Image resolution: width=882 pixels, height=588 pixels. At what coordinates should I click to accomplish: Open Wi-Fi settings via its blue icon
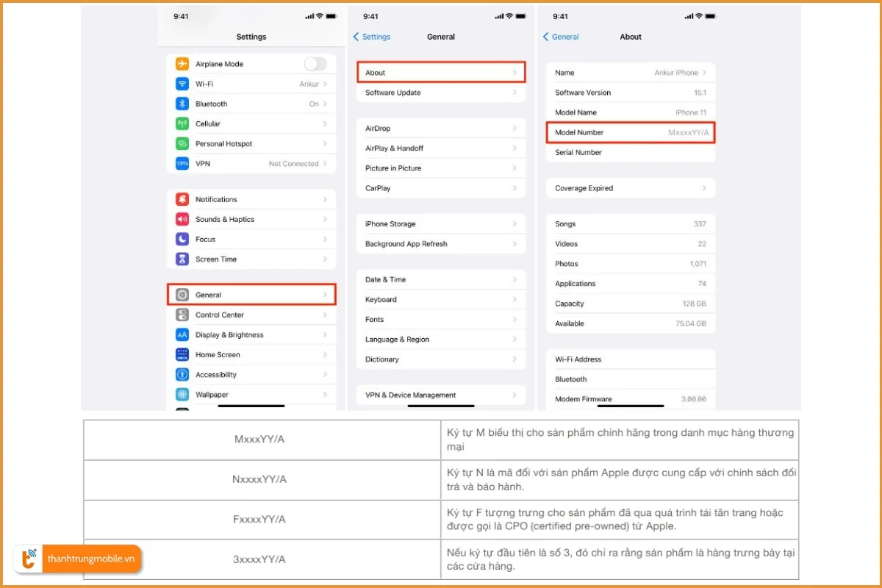(182, 83)
